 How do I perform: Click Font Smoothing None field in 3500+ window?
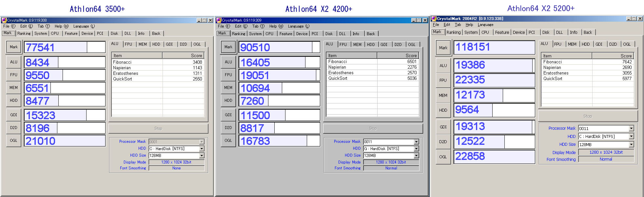pos(177,168)
